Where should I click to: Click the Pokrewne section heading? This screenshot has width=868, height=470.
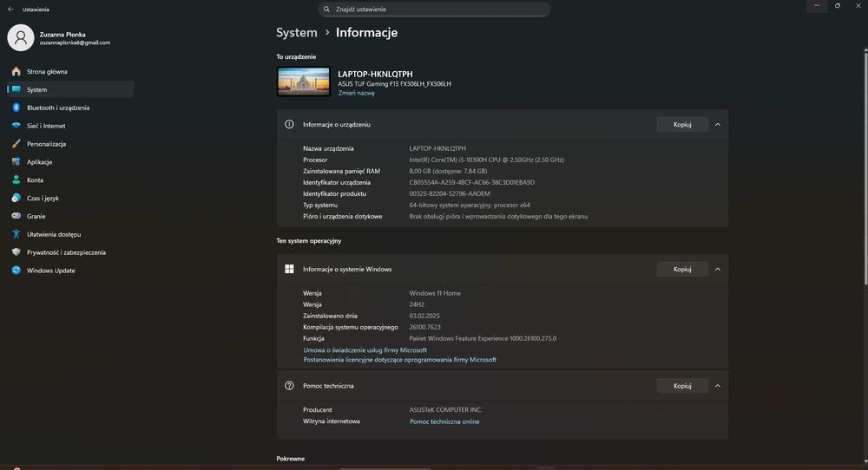pyautogui.click(x=291, y=459)
